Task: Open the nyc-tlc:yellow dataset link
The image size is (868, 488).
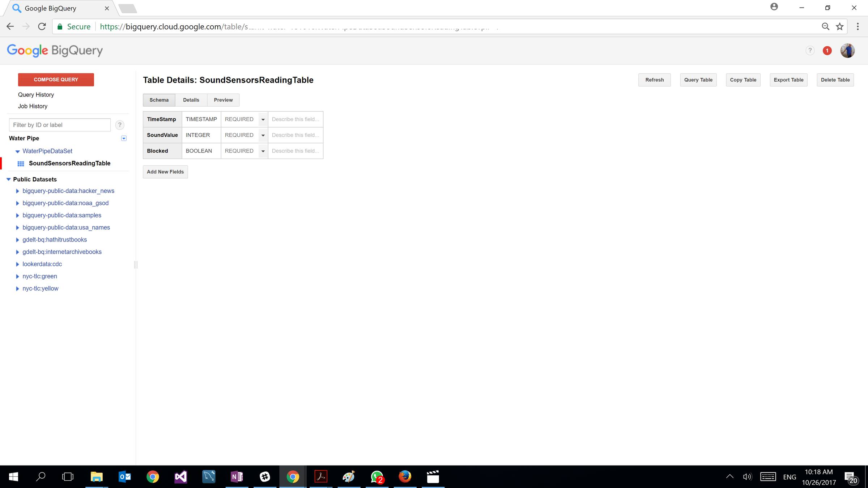Action: pos(41,288)
